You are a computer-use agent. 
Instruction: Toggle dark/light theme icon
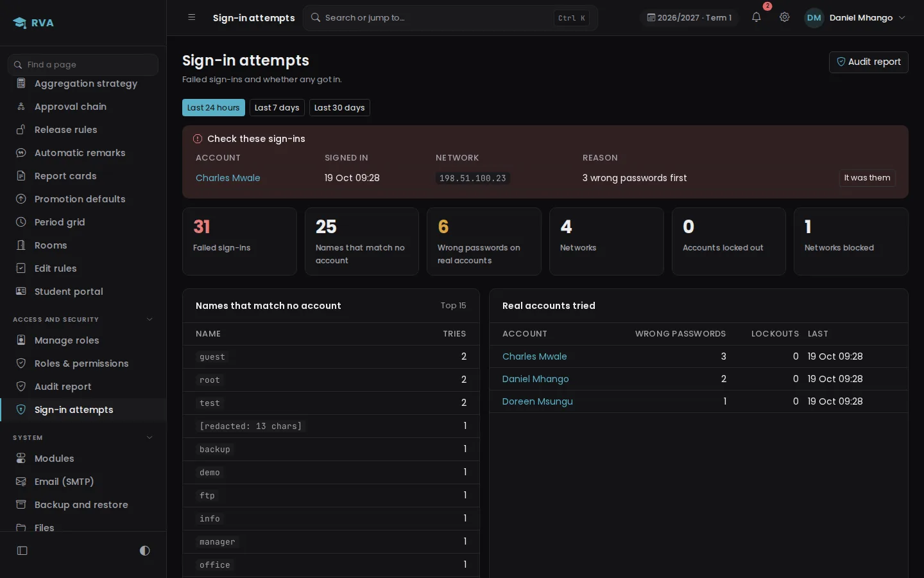pyautogui.click(x=144, y=550)
